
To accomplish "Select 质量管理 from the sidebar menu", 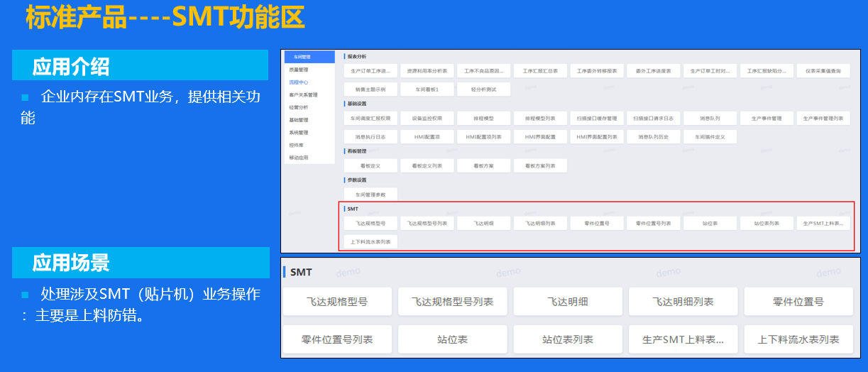I will tap(299, 70).
